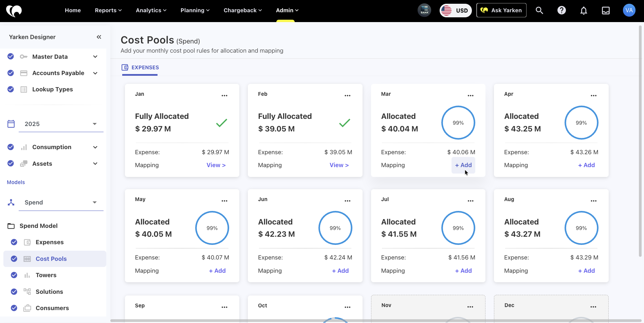The width and height of the screenshot is (644, 323).
Task: Open the help question mark icon
Action: point(562,11)
